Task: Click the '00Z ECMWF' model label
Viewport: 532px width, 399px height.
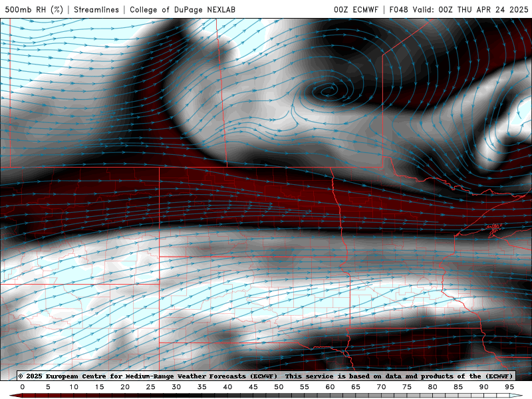Action: 356,9
